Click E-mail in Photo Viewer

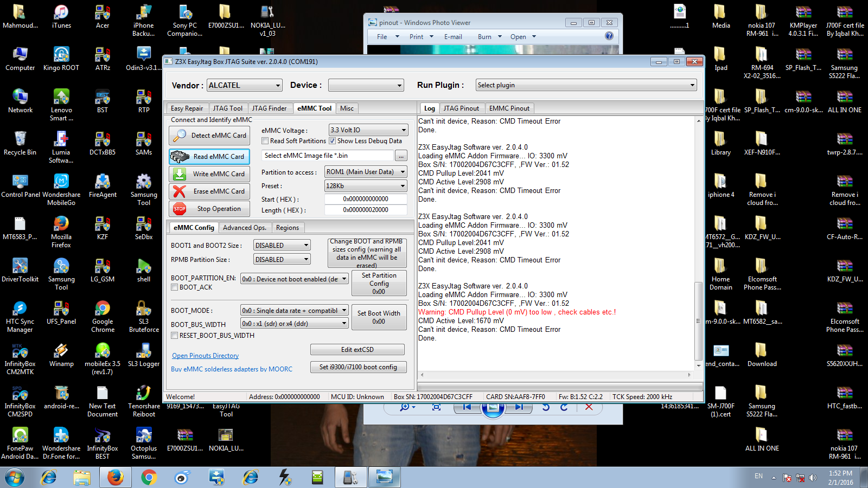(453, 37)
